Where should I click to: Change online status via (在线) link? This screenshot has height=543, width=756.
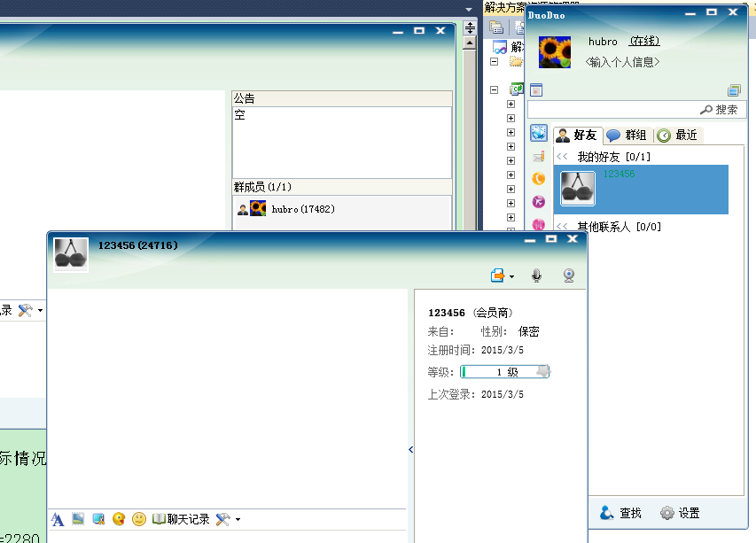point(644,42)
